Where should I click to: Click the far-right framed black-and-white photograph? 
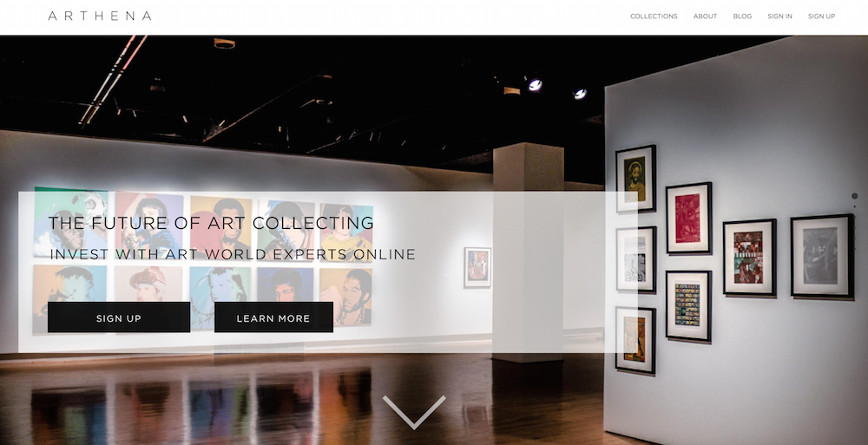point(821,256)
